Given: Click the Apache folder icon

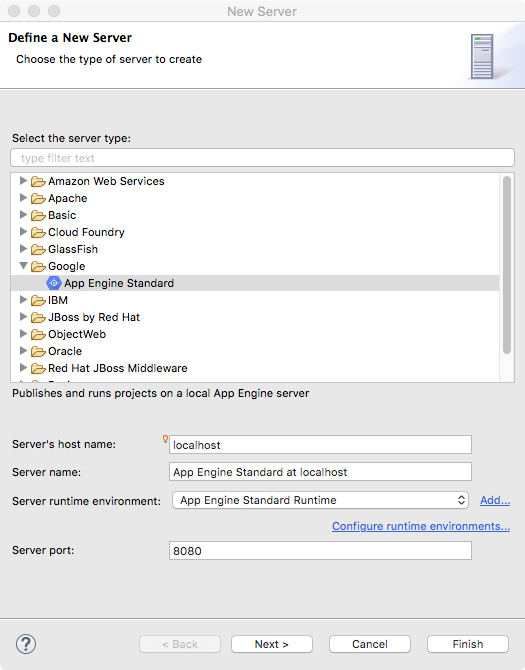Looking at the screenshot, I should coord(38,199).
